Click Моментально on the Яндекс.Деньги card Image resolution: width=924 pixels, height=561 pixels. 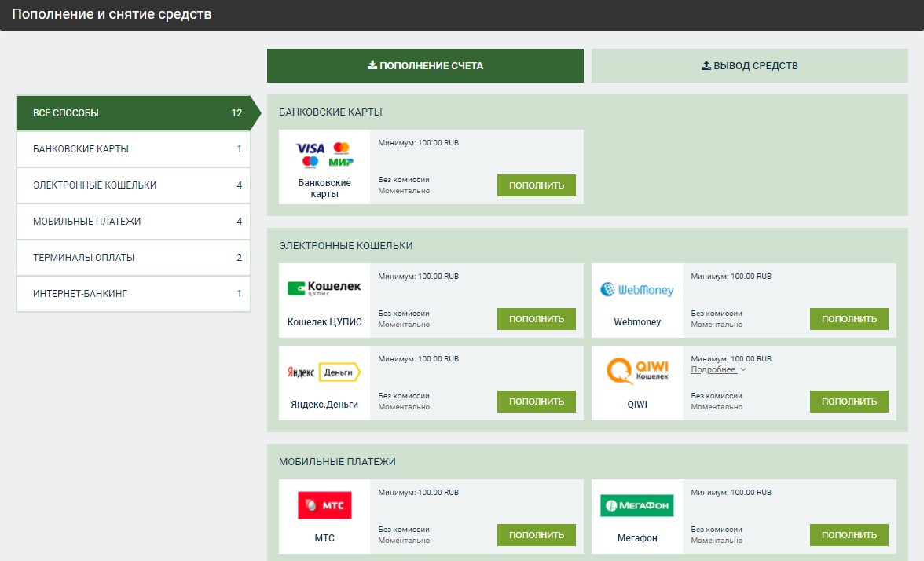pos(404,407)
